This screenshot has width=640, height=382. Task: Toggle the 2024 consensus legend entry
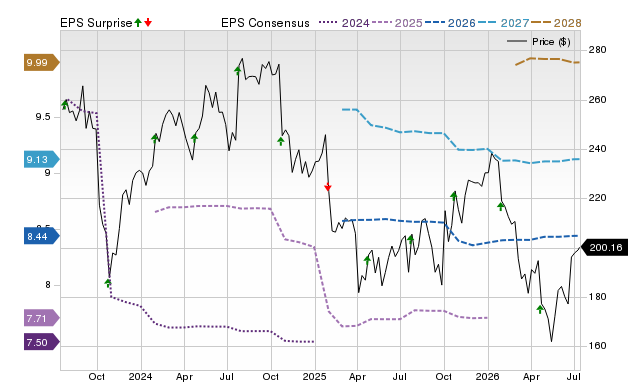[344, 23]
